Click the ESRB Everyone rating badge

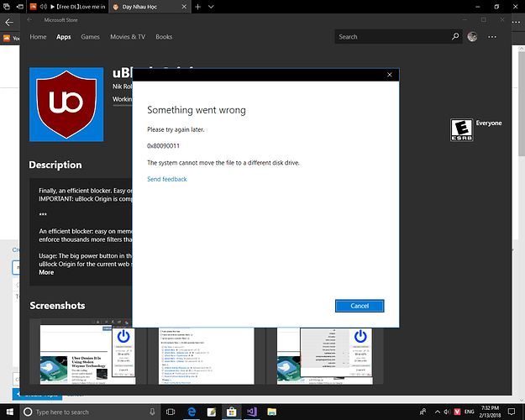coord(461,129)
